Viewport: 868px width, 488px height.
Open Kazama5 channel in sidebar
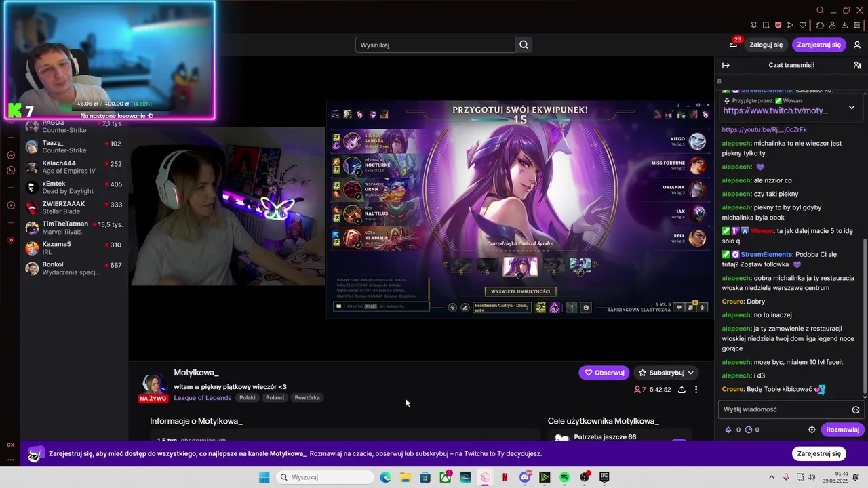(x=74, y=247)
